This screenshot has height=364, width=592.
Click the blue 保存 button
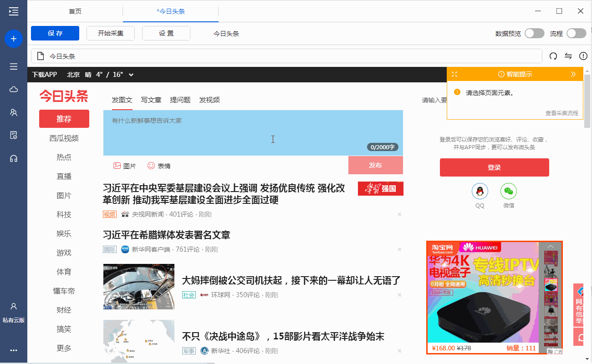[x=55, y=33]
